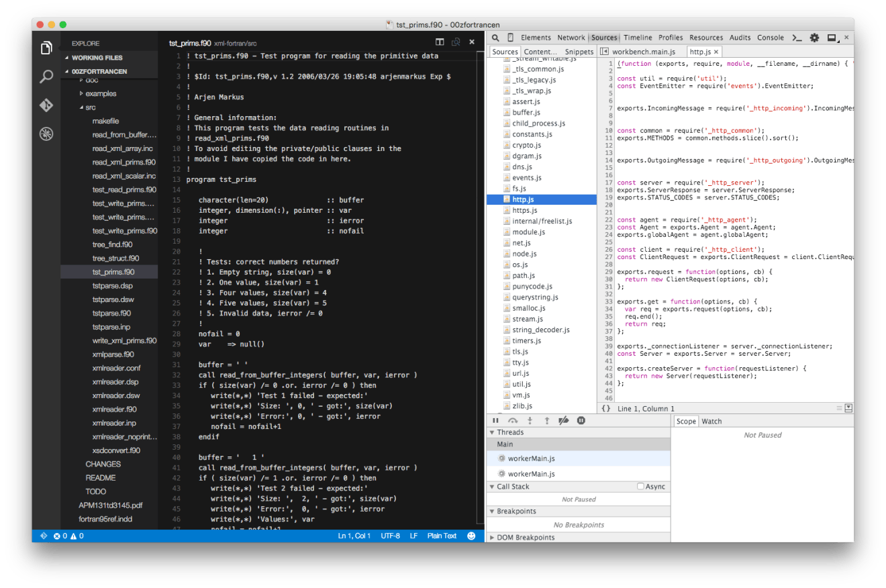Click the Step out debugger icon
Screen dimensions: 886x588
pos(546,420)
